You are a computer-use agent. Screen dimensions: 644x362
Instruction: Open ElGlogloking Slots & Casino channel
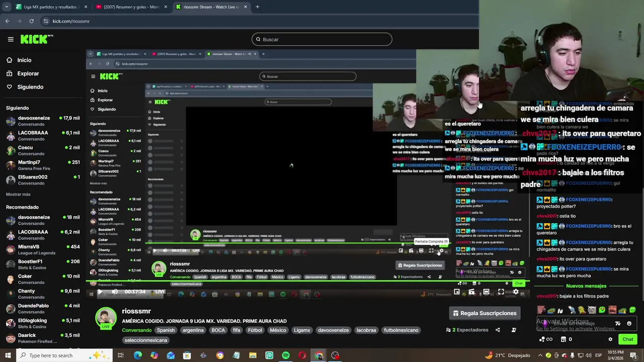click(43, 323)
